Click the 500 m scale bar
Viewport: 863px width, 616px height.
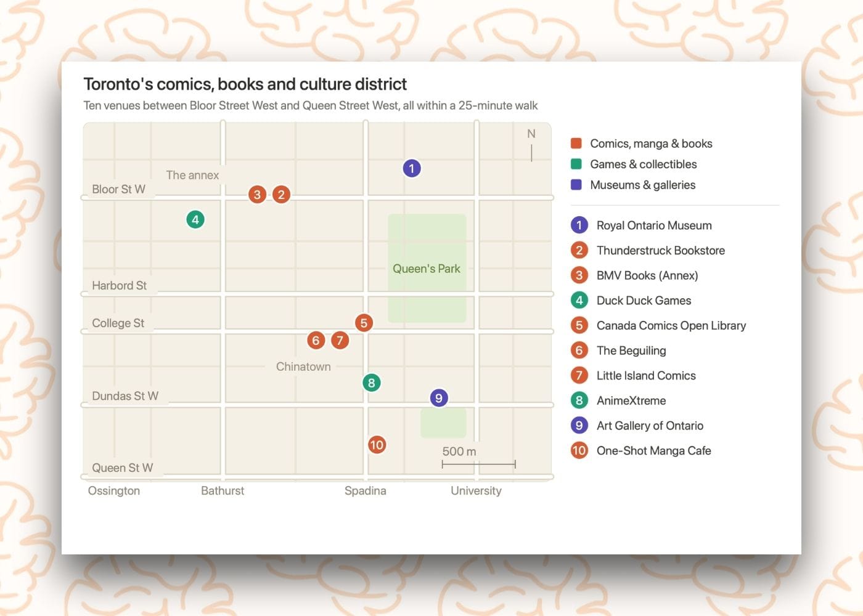[x=478, y=463]
